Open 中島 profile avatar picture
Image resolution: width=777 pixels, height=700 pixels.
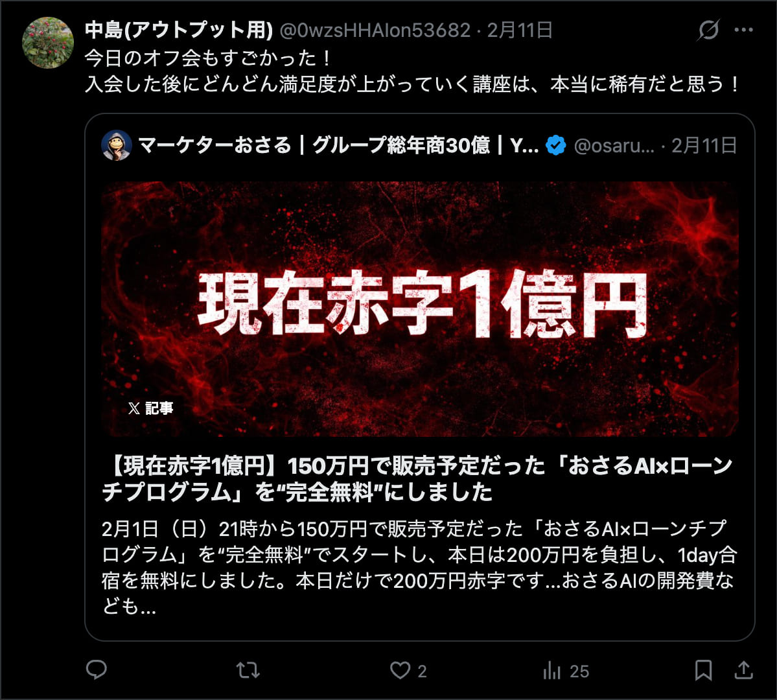coord(47,43)
